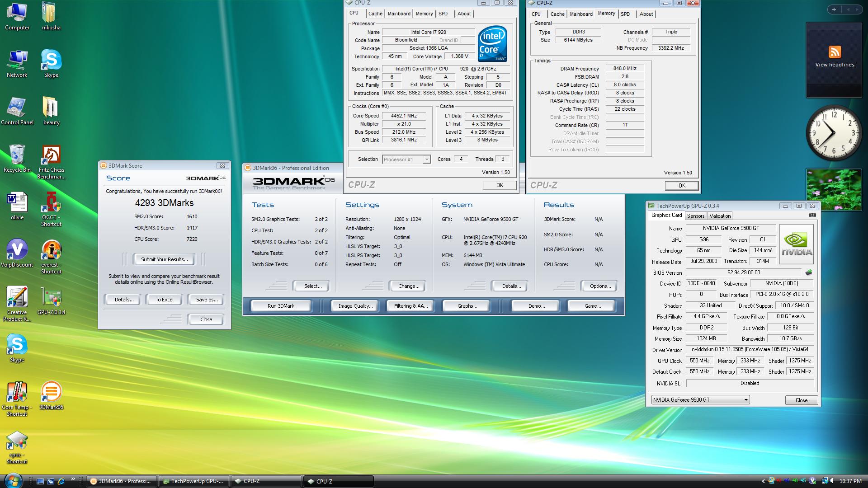Screen dimensions: 868x488
Task: Open the olivie Word document icon
Action: tap(17, 206)
